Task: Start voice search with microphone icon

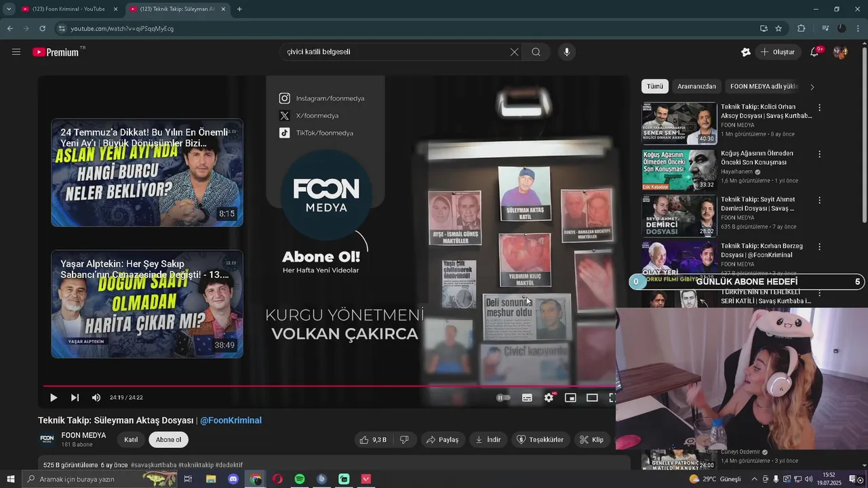Action: tap(567, 52)
